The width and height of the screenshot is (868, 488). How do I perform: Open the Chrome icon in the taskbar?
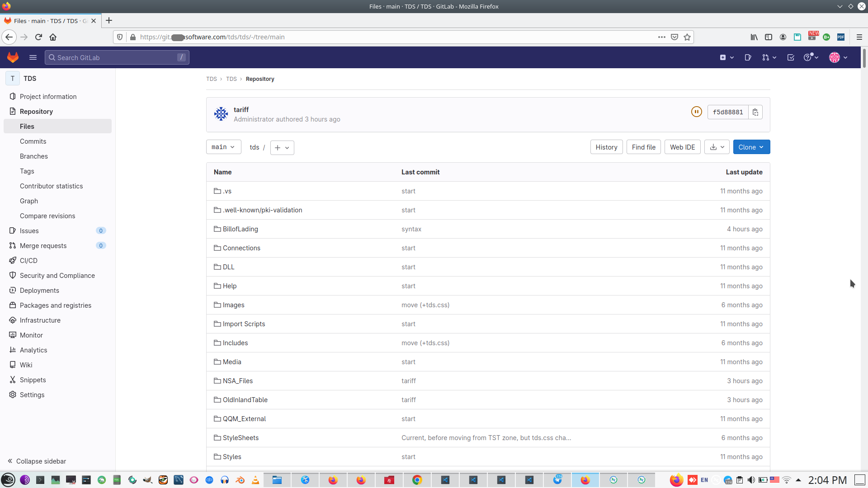[417, 480]
